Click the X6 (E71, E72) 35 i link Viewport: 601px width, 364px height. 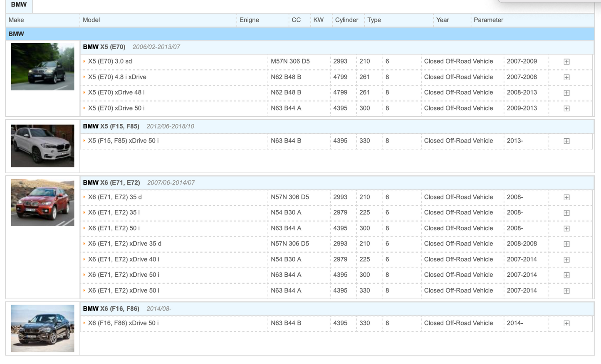pos(114,212)
